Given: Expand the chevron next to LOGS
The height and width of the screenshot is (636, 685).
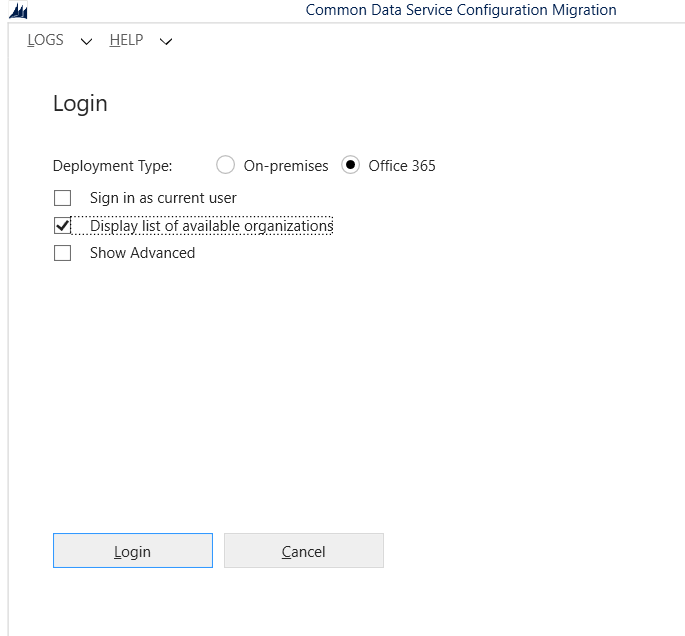Looking at the screenshot, I should (x=85, y=42).
